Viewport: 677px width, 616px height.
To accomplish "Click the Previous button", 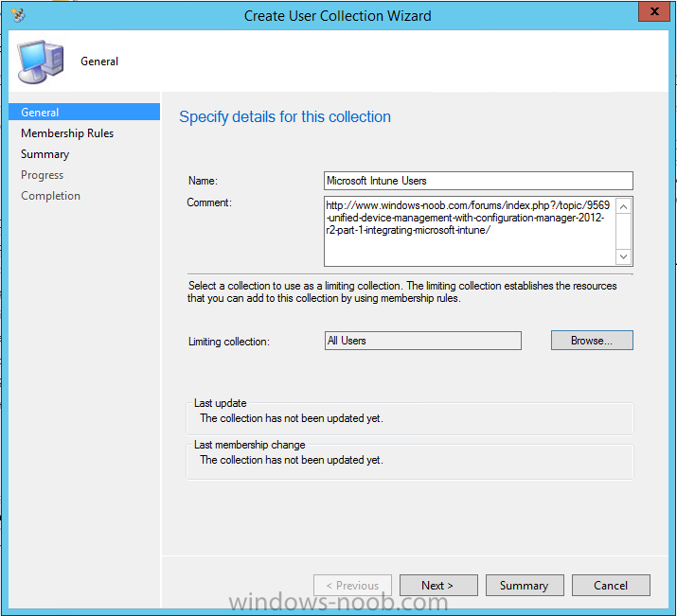I will click(x=352, y=585).
